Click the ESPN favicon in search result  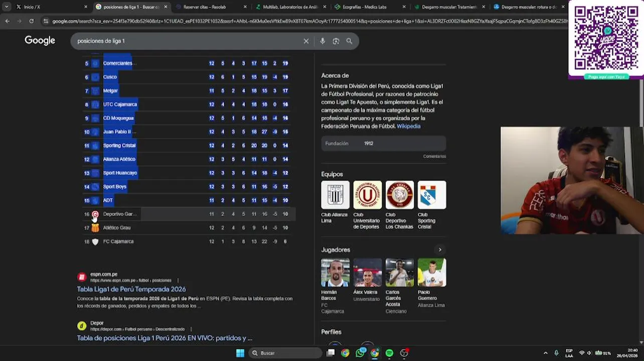(x=82, y=277)
